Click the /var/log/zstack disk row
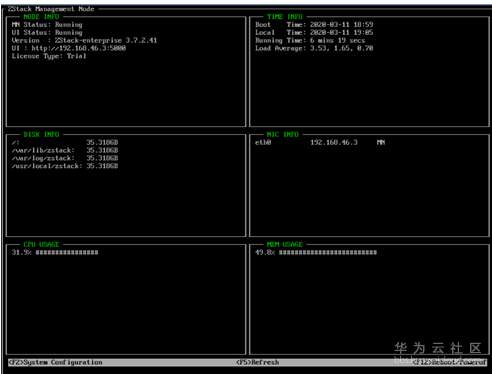The height and width of the screenshot is (374, 492). [65, 158]
